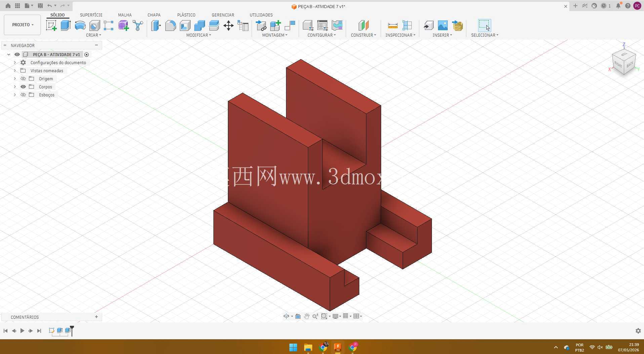Collapse the PEÇA B root node
This screenshot has height=354, width=644.
[9, 54]
